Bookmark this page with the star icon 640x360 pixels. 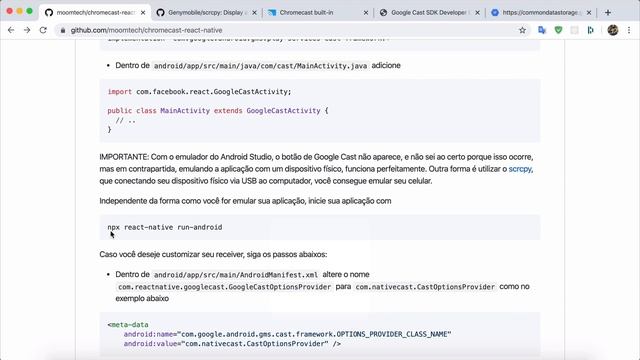(522, 30)
